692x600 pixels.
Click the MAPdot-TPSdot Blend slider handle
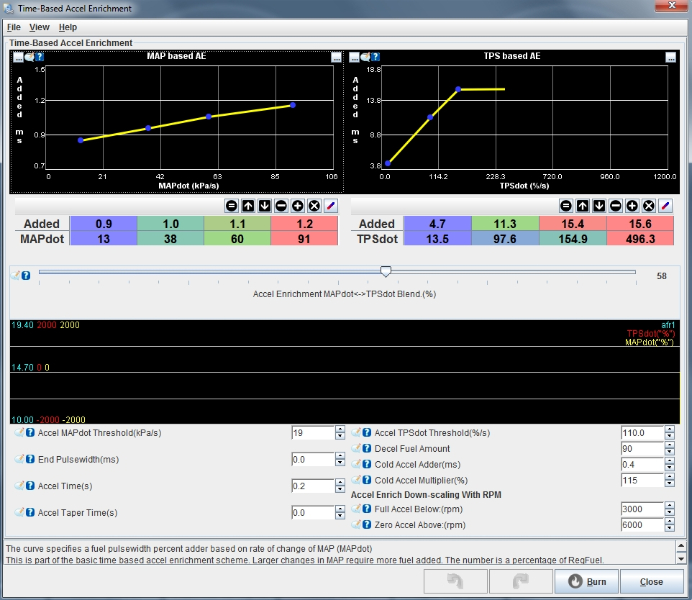(386, 271)
